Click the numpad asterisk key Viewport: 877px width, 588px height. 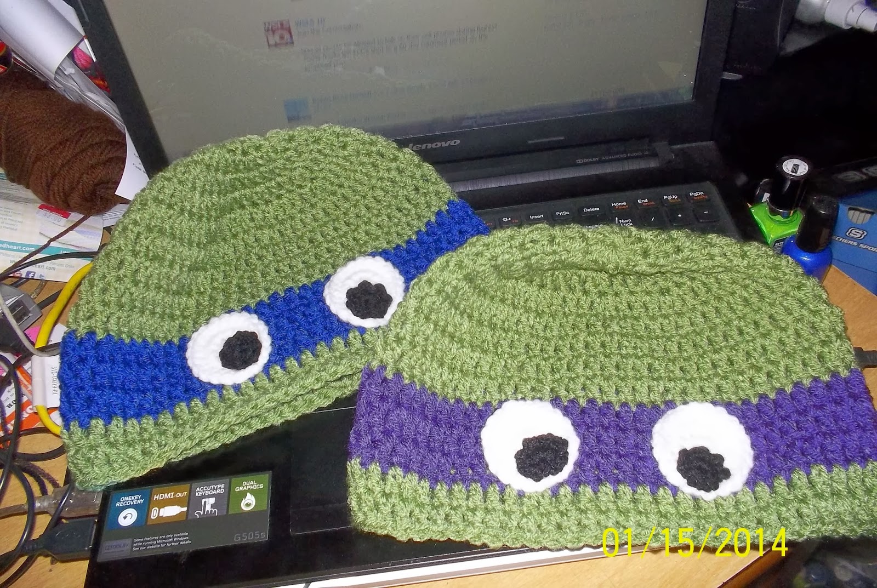click(x=680, y=215)
